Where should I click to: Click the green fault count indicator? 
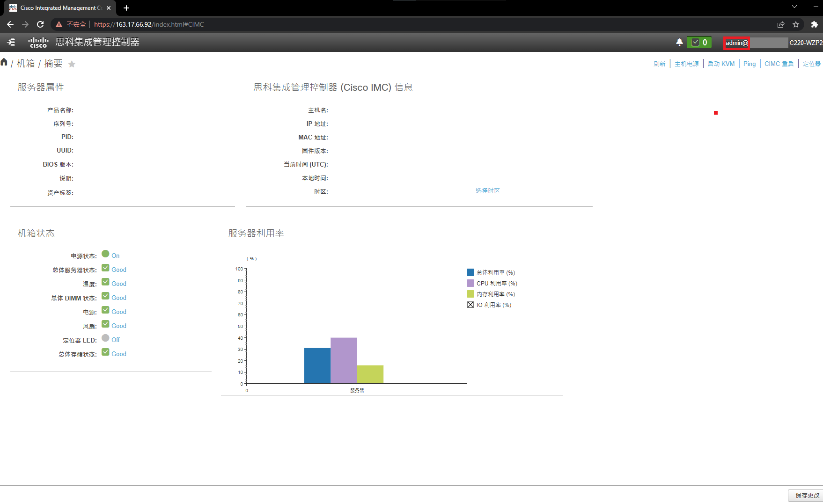(699, 42)
